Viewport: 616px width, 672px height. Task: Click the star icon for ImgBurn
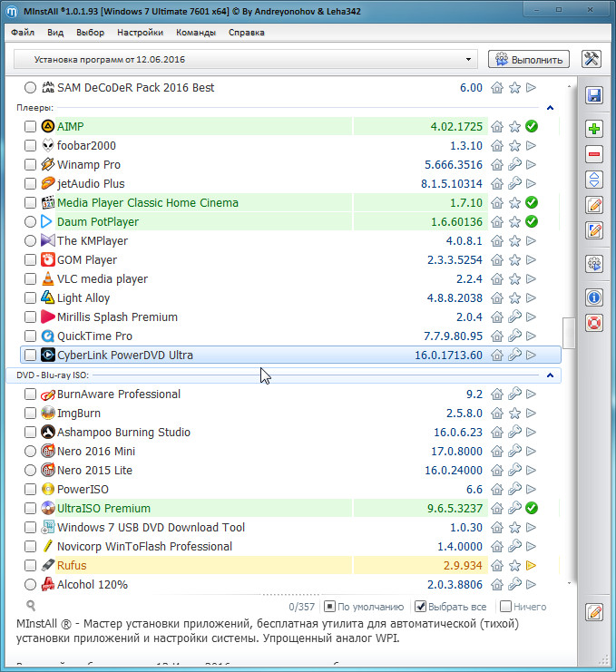[514, 414]
